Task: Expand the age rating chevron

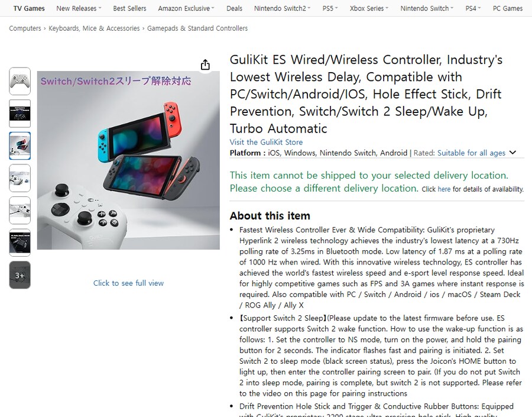Action: pyautogui.click(x=512, y=153)
